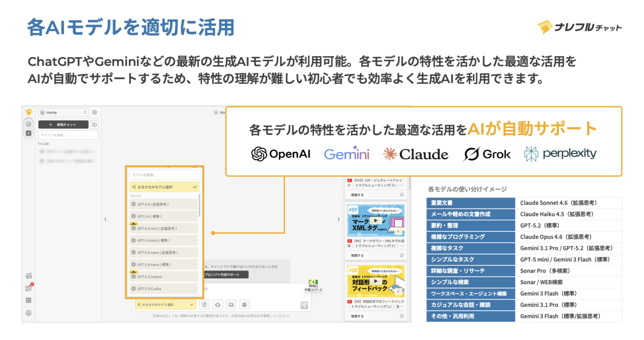The image size is (644, 340).
Task: Collapse left panel with the left chevron
Action: coord(105,219)
